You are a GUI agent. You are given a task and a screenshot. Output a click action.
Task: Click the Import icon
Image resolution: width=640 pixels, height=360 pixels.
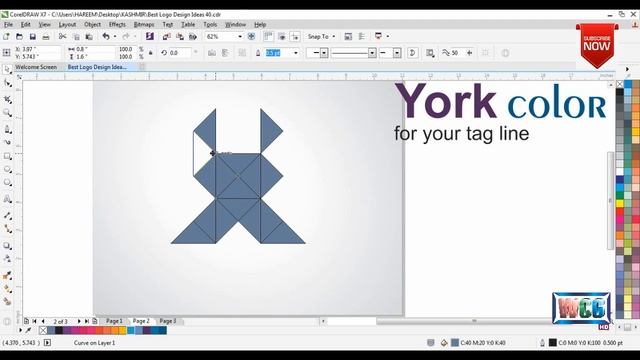[167, 37]
